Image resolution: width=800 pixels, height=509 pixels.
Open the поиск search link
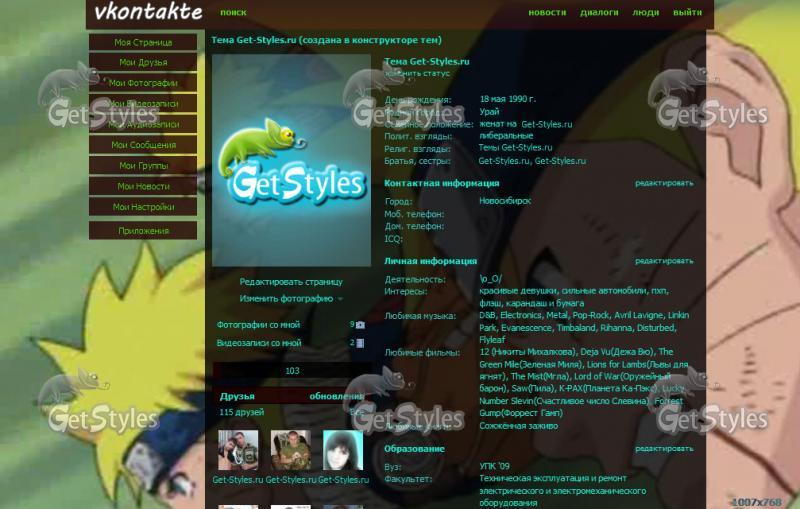(233, 13)
